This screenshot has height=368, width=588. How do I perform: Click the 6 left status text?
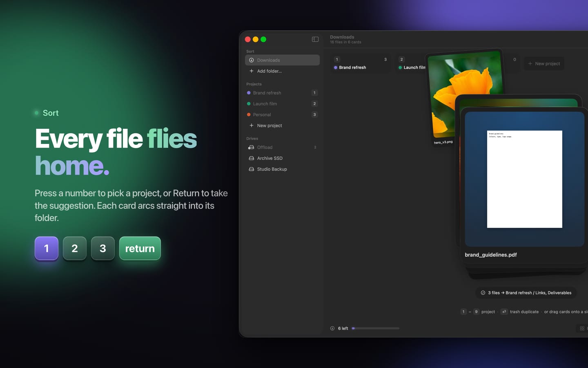click(343, 328)
